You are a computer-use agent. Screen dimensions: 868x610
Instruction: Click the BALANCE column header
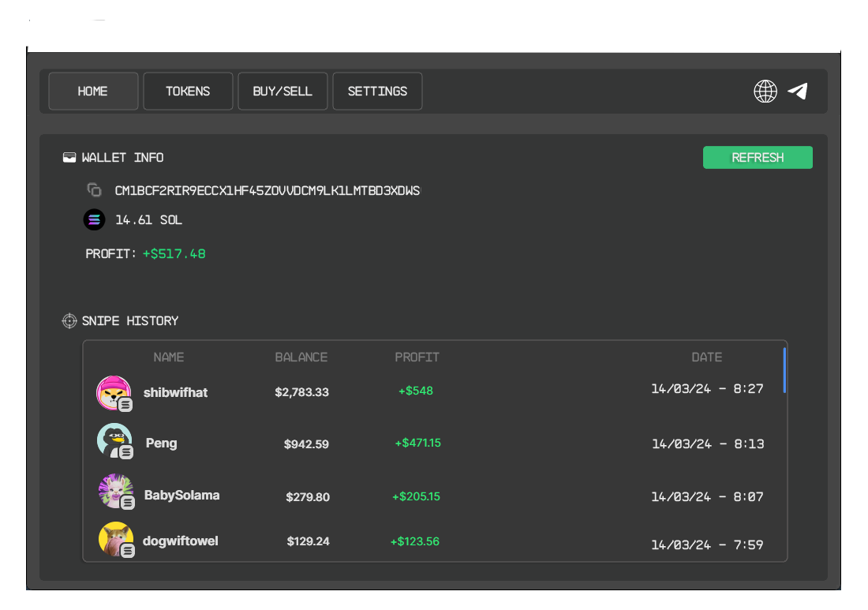tap(301, 357)
